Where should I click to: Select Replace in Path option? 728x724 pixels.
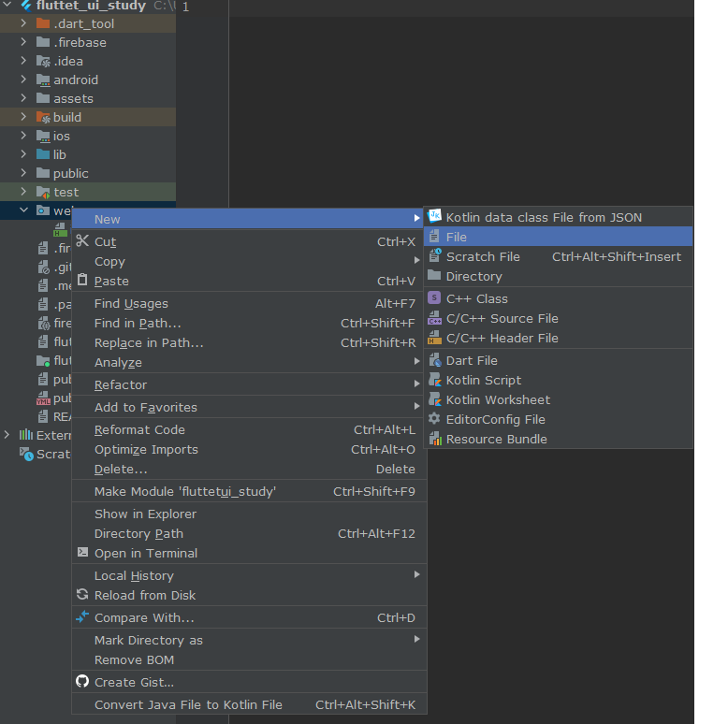pyautogui.click(x=249, y=342)
